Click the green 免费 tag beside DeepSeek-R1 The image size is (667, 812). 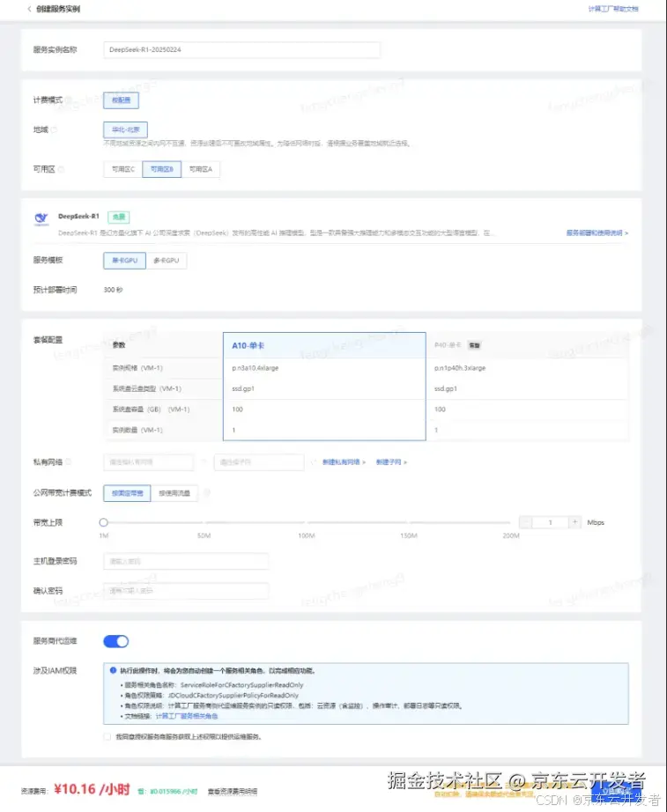point(119,217)
